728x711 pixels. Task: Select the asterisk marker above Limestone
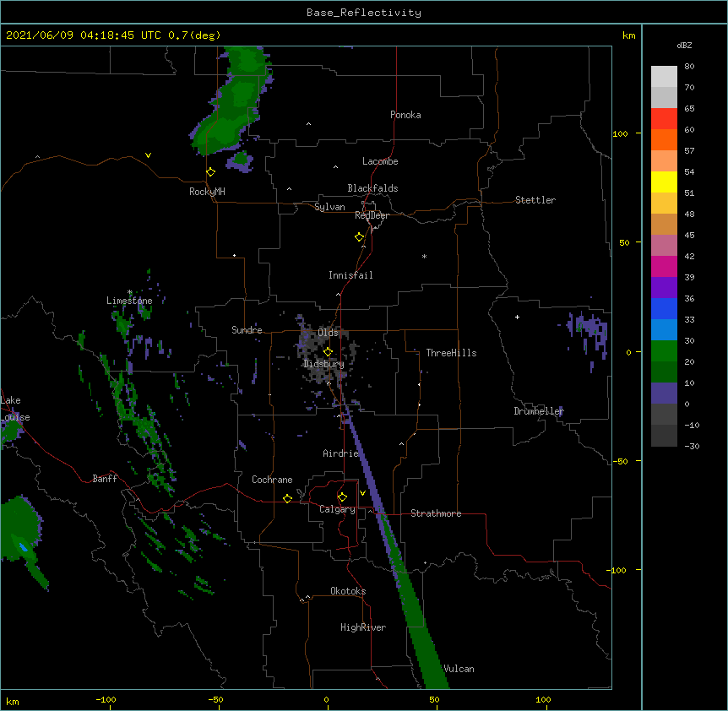130,292
